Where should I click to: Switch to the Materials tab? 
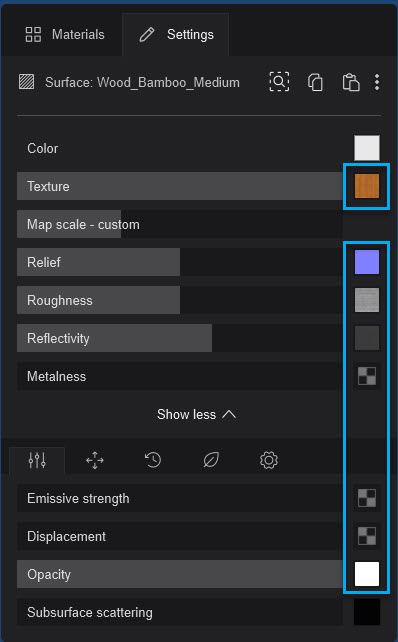(x=65, y=34)
